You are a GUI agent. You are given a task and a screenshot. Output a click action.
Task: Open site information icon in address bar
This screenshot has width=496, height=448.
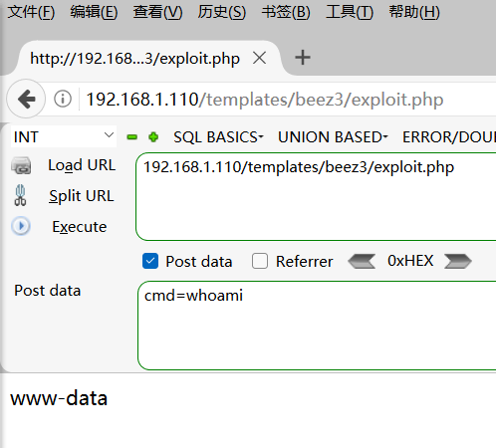[x=63, y=99]
